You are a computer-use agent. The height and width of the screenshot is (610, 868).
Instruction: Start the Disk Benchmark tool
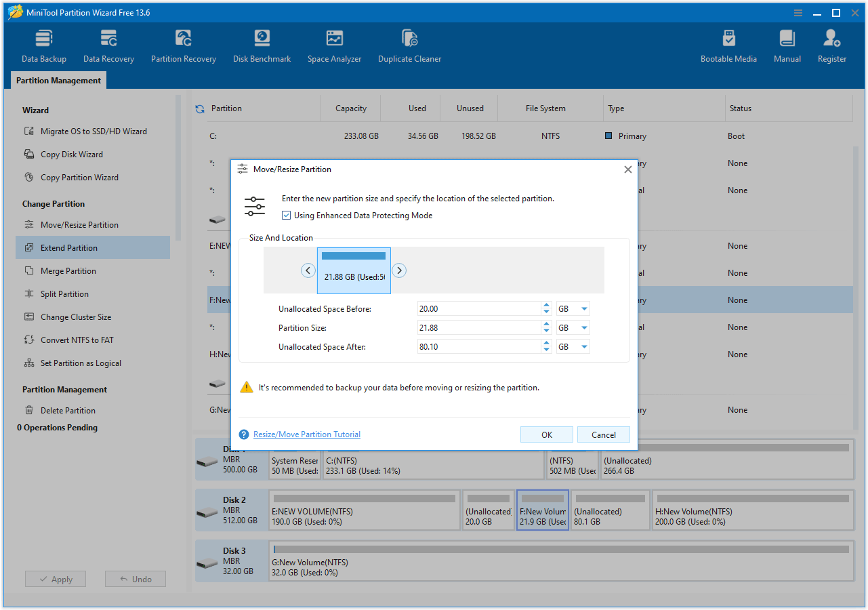262,46
